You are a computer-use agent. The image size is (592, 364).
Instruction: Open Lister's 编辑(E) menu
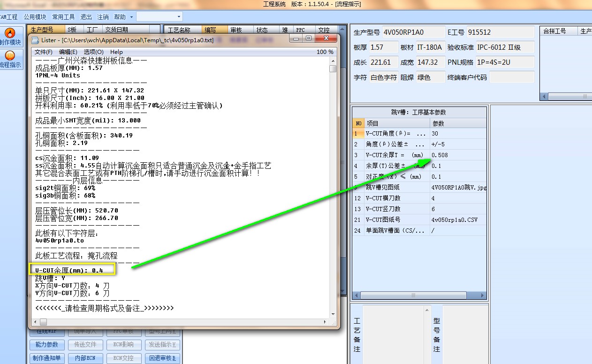click(68, 52)
